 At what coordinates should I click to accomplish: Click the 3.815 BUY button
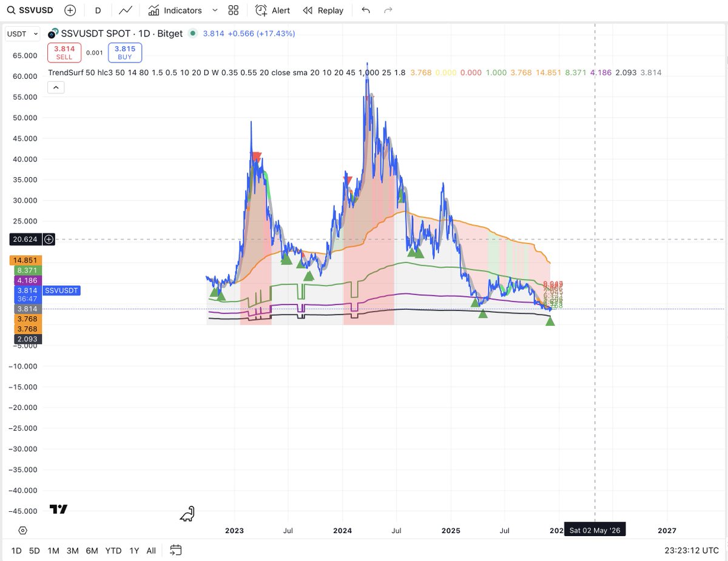point(125,53)
